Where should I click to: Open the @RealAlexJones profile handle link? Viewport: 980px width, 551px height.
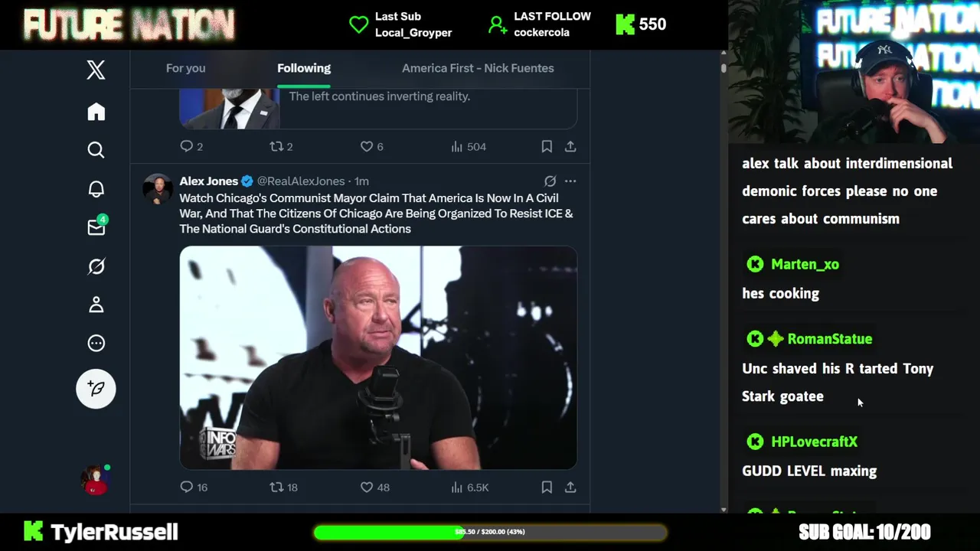[x=301, y=181]
